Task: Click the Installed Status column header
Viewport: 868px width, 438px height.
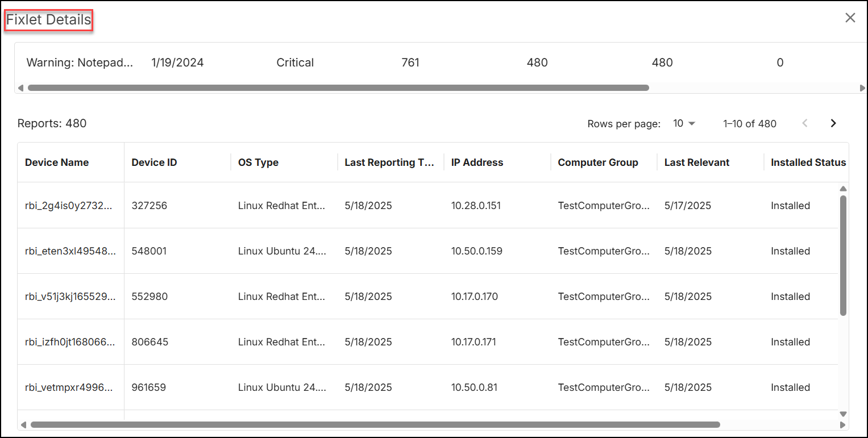Action: coord(808,162)
